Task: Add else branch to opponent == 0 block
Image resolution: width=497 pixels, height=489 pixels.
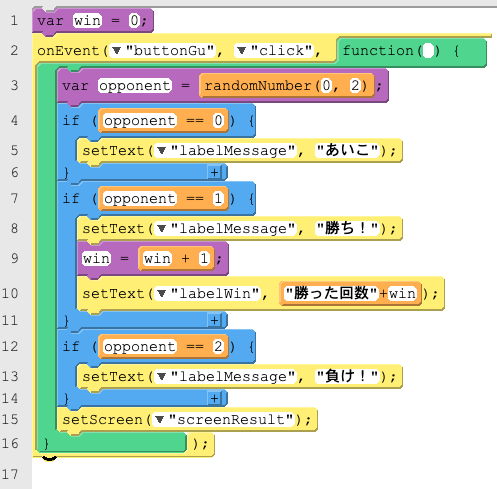Action: (x=215, y=172)
